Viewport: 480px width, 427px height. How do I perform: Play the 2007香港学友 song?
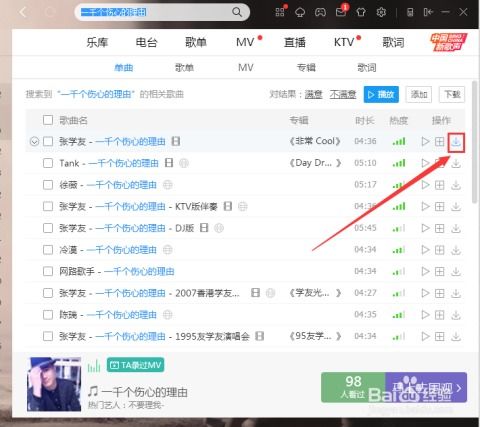click(425, 293)
